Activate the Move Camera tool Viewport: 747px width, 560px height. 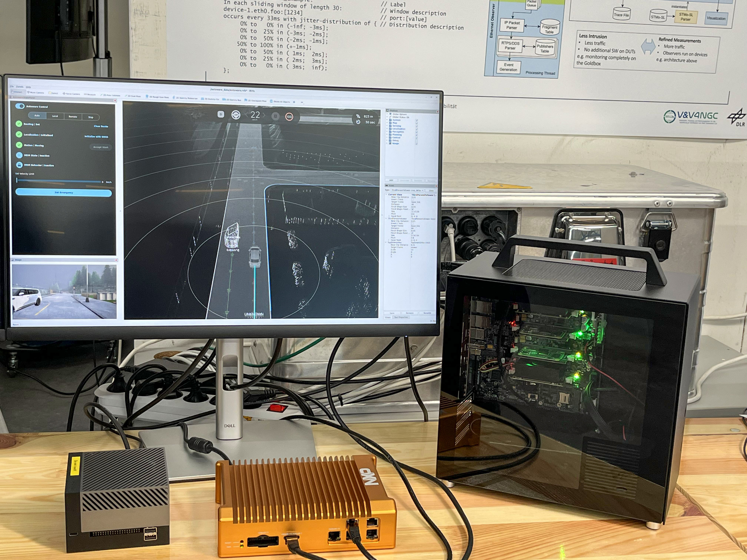tap(36, 92)
